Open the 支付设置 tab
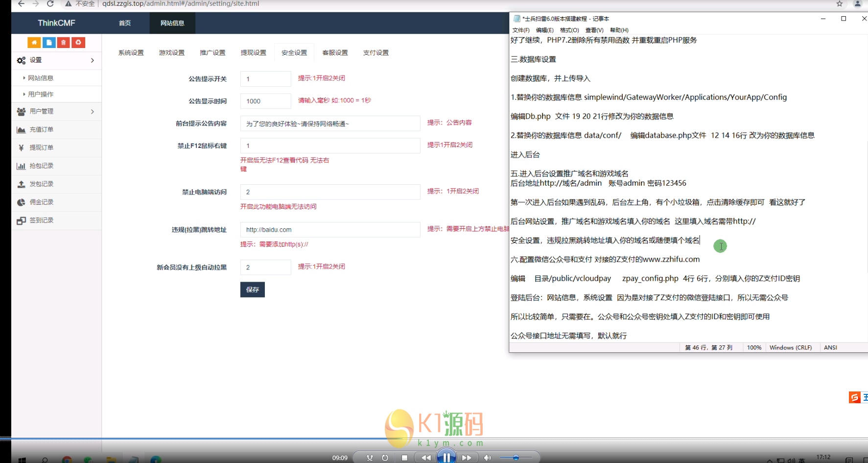 click(x=375, y=53)
